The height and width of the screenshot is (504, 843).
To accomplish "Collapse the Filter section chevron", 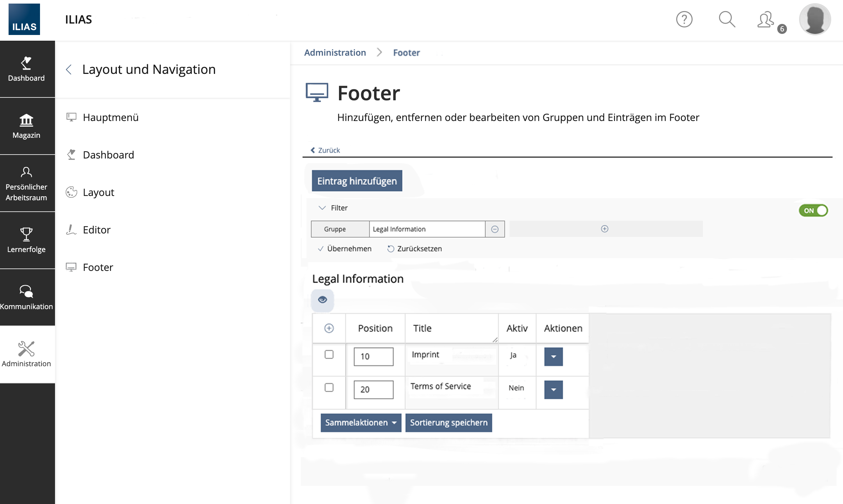I will (x=322, y=208).
